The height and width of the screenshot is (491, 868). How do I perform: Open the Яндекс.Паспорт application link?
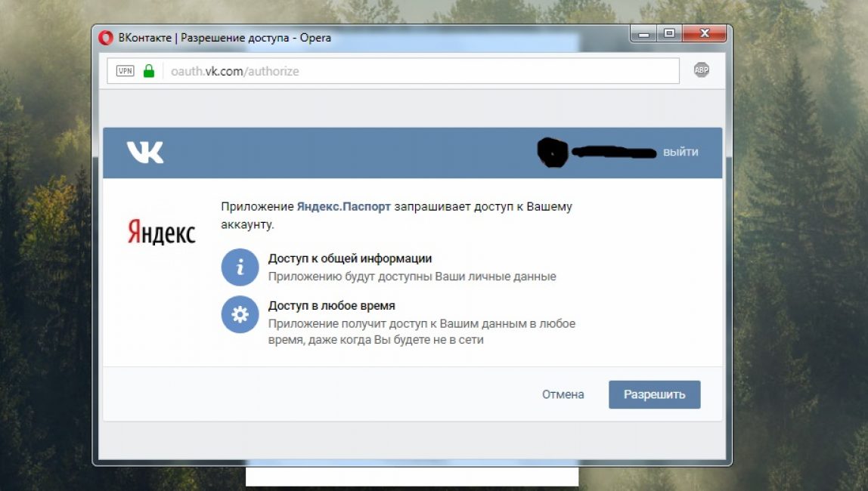click(344, 206)
